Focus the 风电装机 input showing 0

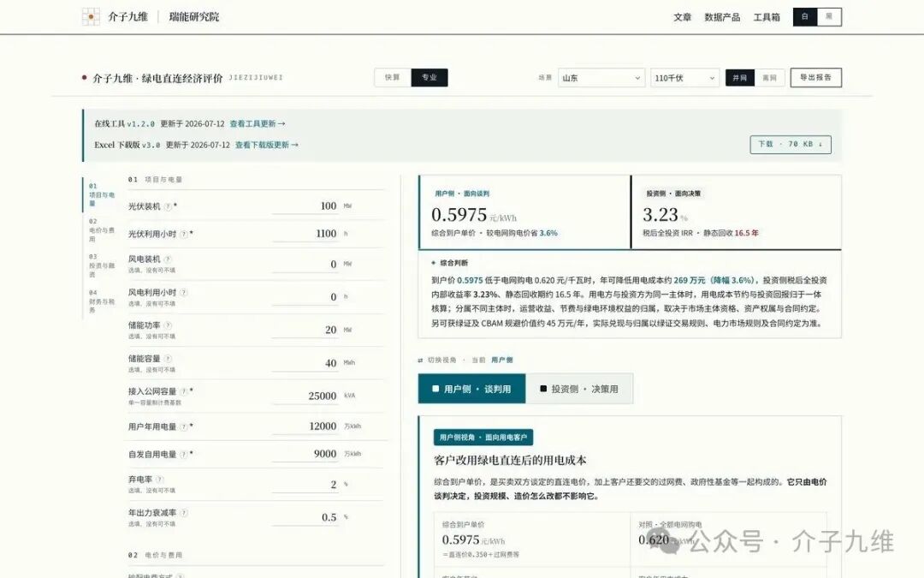tap(305, 264)
